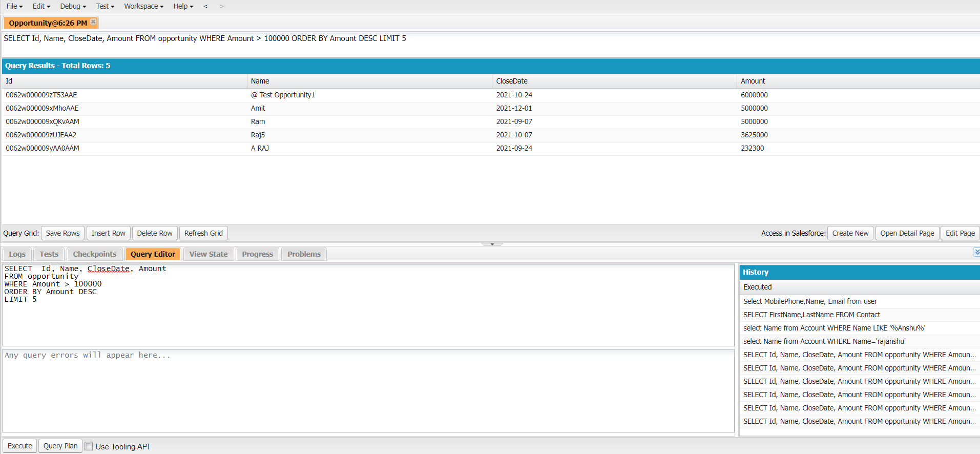
Task: Switch to the Logs tab
Action: [x=17, y=254]
